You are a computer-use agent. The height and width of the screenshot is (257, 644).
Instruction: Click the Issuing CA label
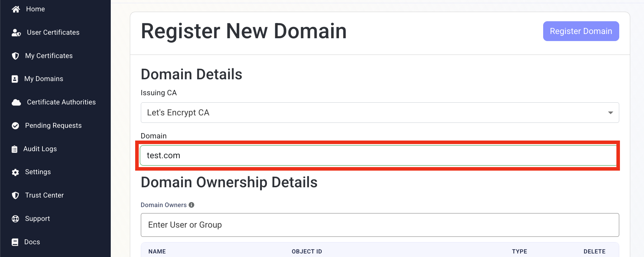(159, 93)
